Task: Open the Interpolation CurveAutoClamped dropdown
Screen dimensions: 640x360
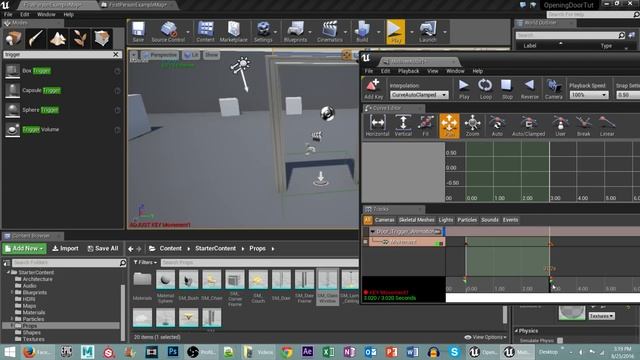Action: tap(419, 95)
